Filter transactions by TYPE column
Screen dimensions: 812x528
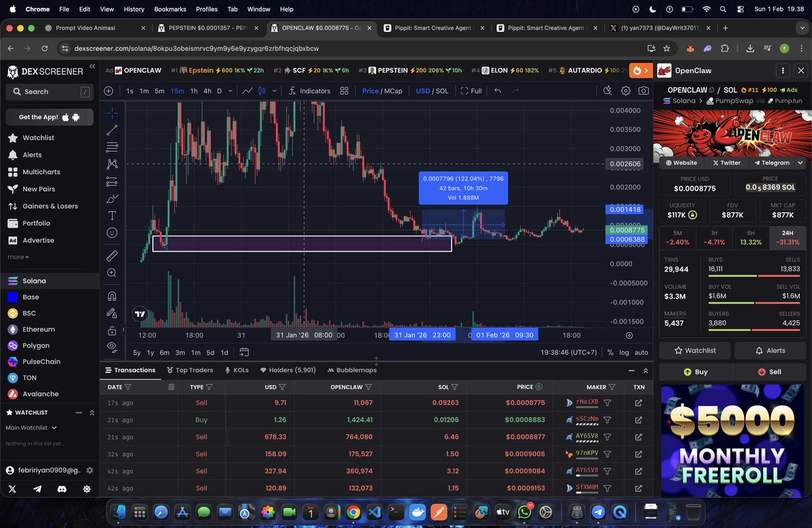[209, 387]
